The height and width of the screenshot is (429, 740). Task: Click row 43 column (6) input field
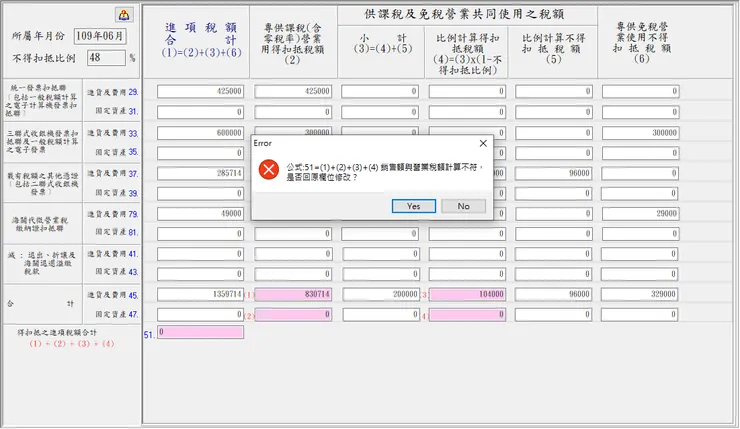point(640,274)
